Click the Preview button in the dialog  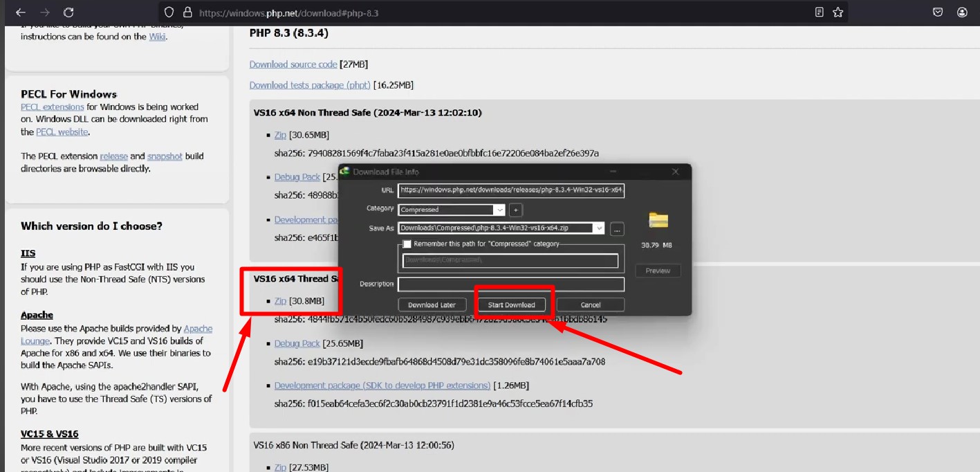[658, 271]
